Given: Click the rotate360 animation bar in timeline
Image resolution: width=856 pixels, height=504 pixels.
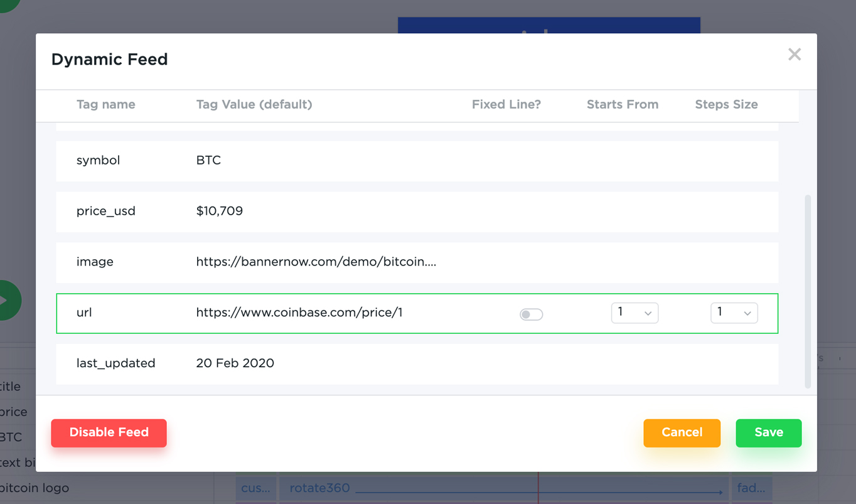Looking at the screenshot, I should point(504,488).
